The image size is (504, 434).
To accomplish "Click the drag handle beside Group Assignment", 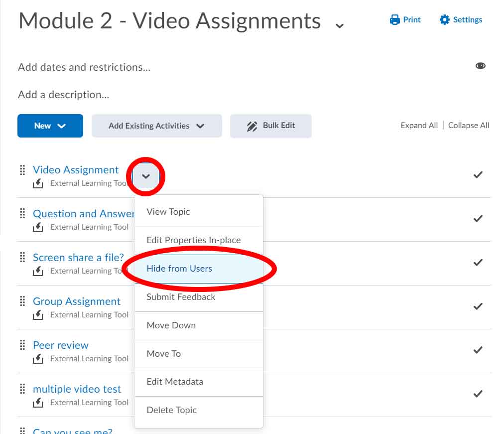I will click(x=22, y=301).
